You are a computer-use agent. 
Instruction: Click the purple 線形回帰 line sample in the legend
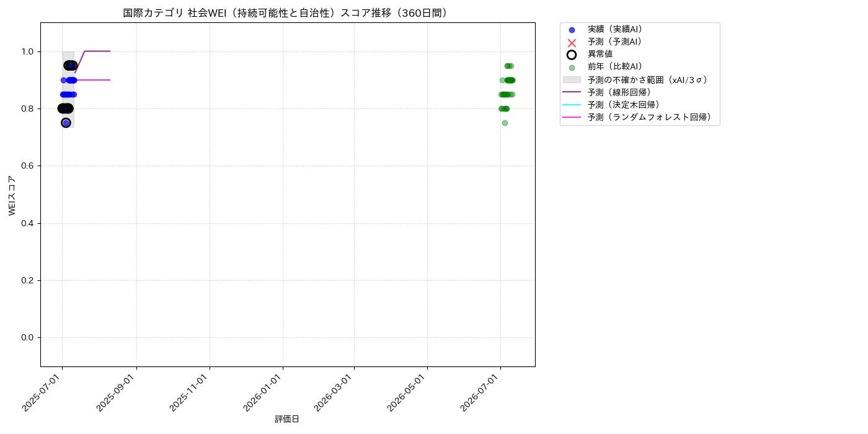click(572, 92)
